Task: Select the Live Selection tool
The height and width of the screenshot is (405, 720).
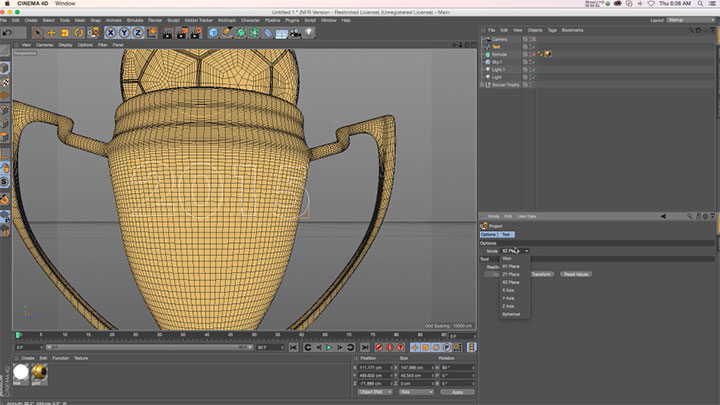Action: [x=38, y=33]
